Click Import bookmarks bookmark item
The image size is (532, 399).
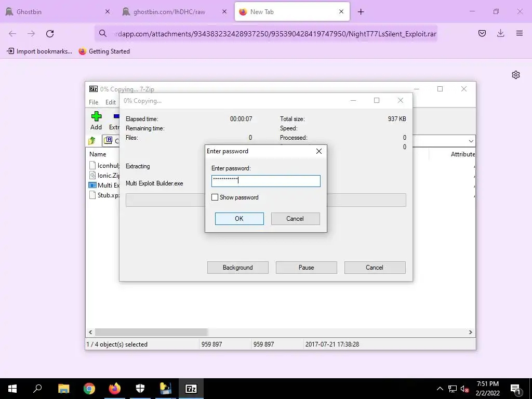[x=39, y=51]
